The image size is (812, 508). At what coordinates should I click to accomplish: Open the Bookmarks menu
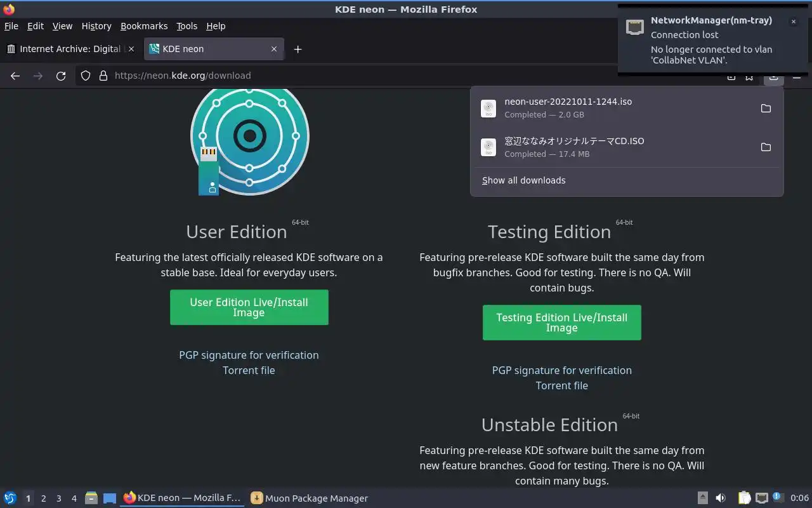pos(144,26)
